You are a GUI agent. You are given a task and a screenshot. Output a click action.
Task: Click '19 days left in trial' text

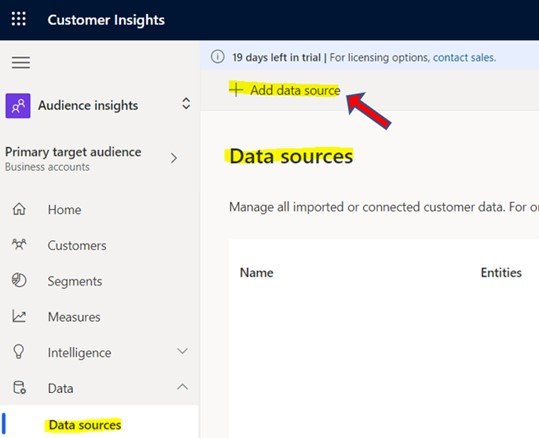pos(276,57)
